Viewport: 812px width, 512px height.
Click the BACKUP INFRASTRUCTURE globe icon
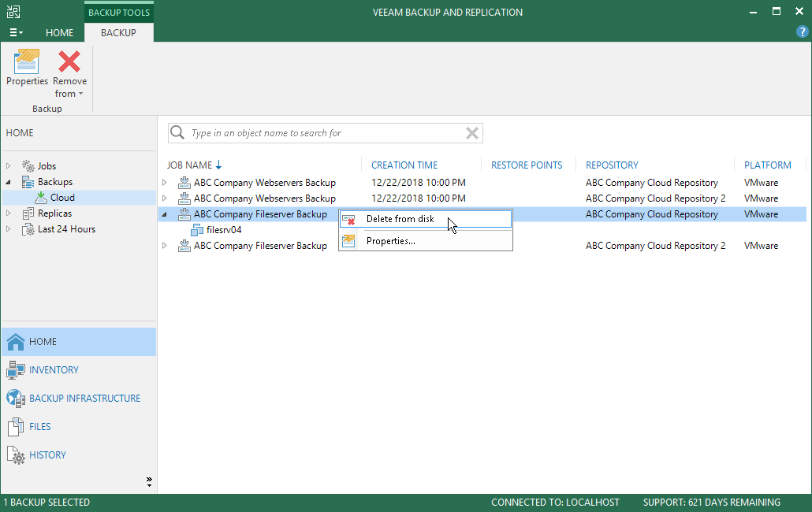coord(16,399)
